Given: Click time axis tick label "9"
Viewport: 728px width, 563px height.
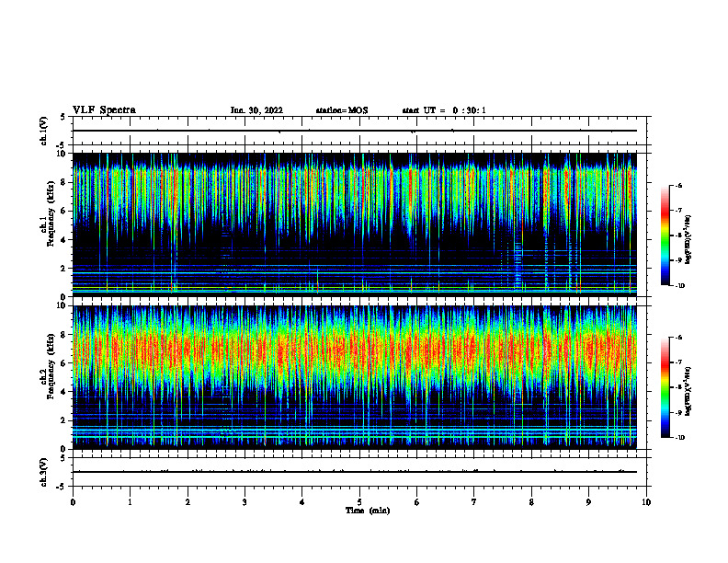Looking at the screenshot, I should [x=588, y=502].
